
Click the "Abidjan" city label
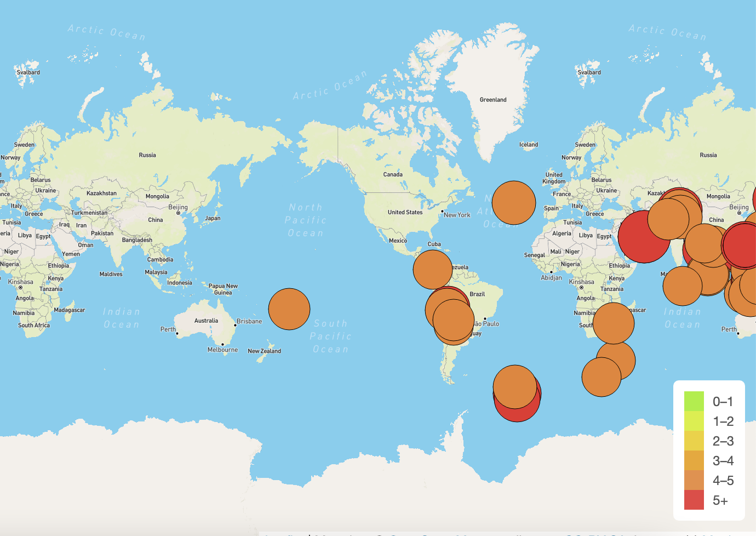pos(551,277)
